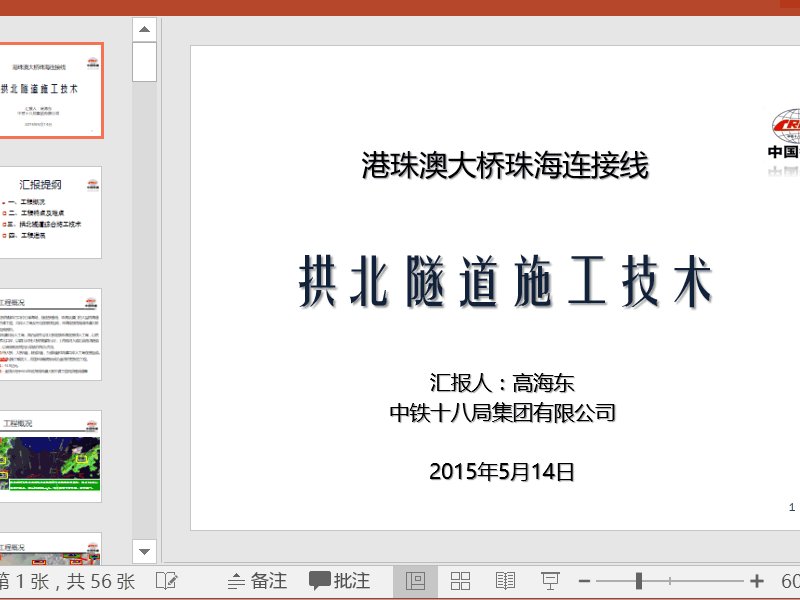Select the 拱北隧道施工技术 title slide thumbnail
This screenshot has width=800, height=600.
click(x=50, y=90)
